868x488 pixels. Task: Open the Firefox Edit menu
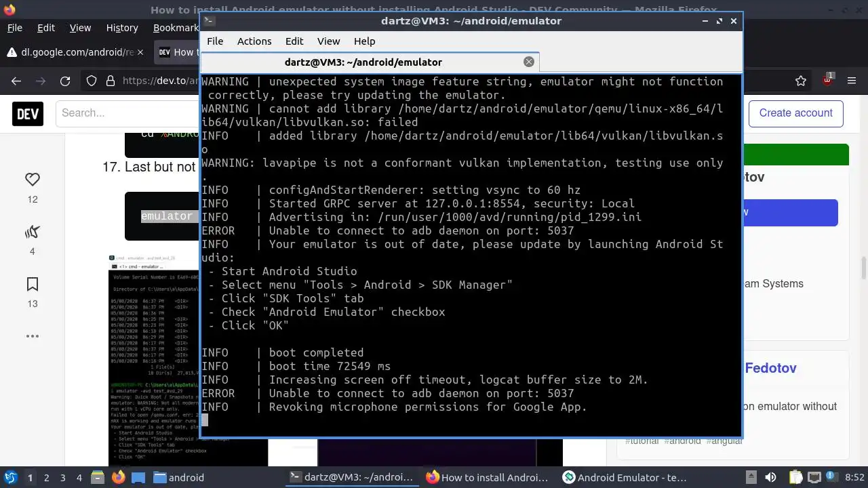(46, 28)
